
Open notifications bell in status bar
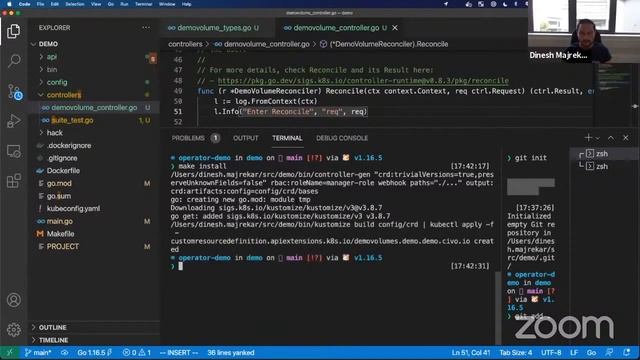627,353
